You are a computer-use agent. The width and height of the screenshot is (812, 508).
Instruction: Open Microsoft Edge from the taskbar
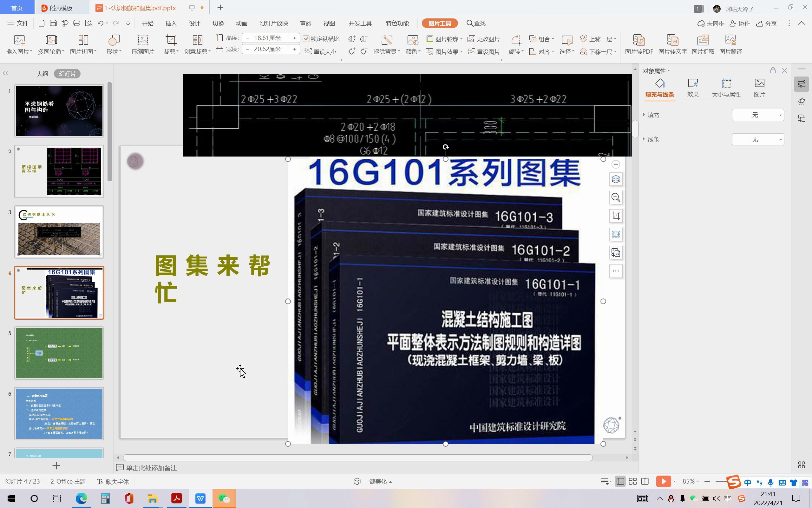(x=81, y=498)
